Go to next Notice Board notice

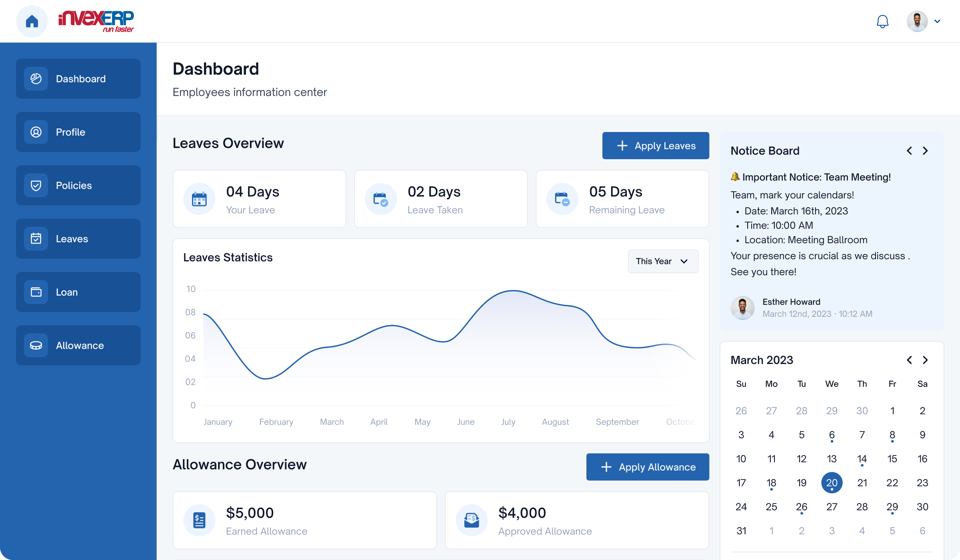pyautogui.click(x=925, y=151)
